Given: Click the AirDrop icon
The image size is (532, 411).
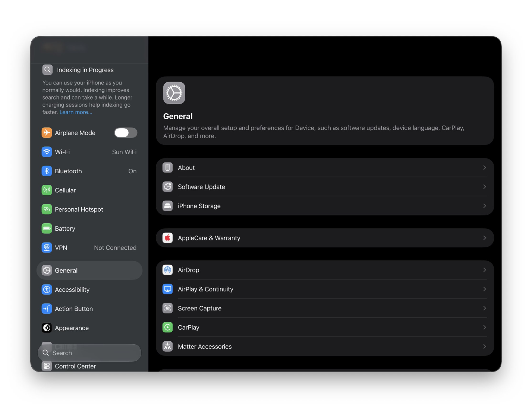Looking at the screenshot, I should tap(168, 270).
